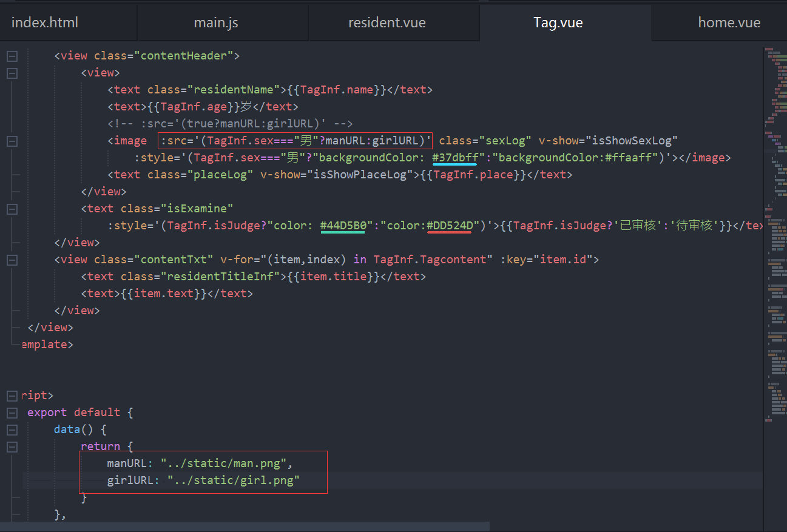787x532 pixels.
Task: Fold the isExamine text tag block
Action: pos(12,209)
